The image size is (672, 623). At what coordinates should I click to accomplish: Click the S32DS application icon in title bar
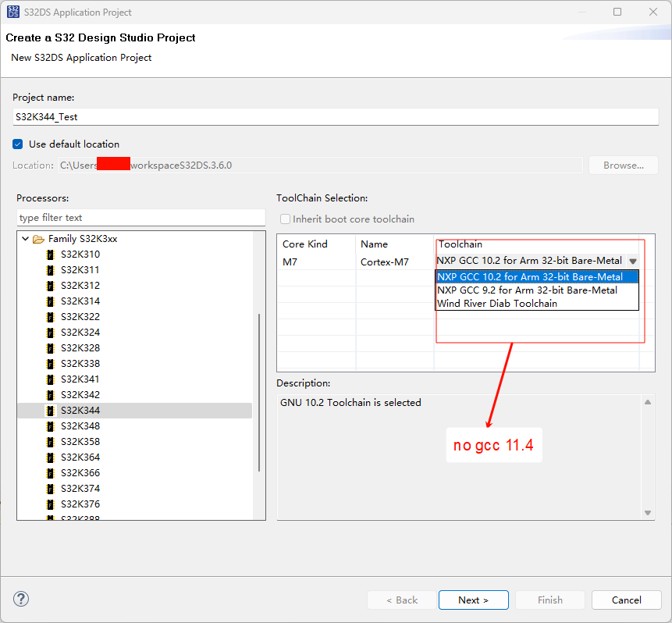pyautogui.click(x=12, y=12)
